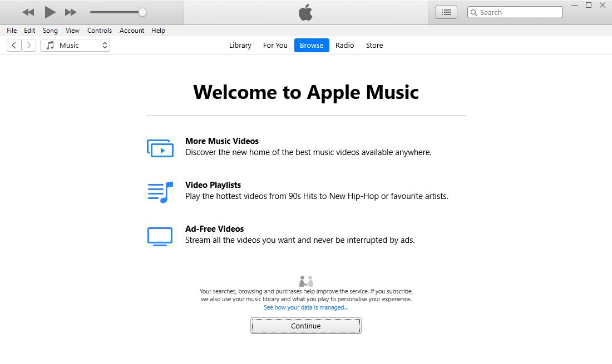
Task: Open the Controls menu
Action: point(100,31)
